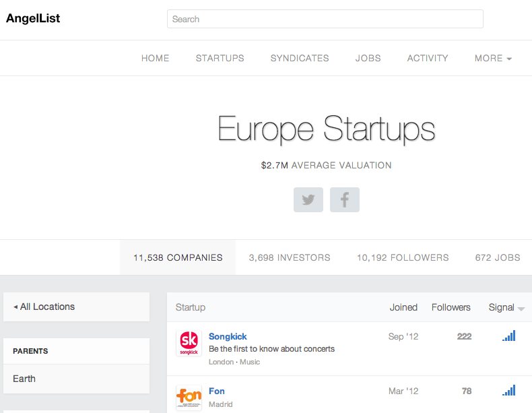Open SYNDICATES navigation item
This screenshot has height=413, width=532.
coord(300,59)
